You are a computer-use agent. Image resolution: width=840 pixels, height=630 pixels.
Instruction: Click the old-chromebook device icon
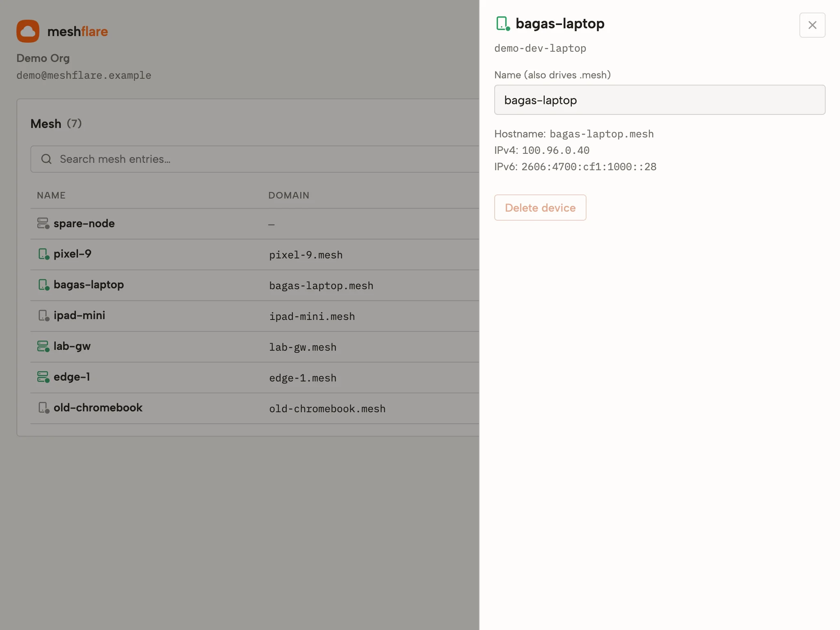43,408
